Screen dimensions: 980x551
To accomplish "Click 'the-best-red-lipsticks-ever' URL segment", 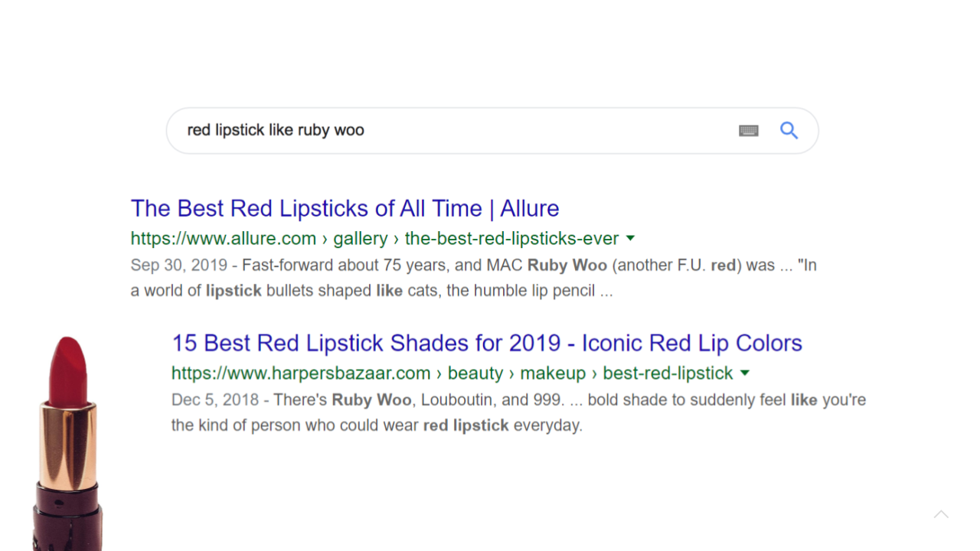I will click(x=511, y=238).
